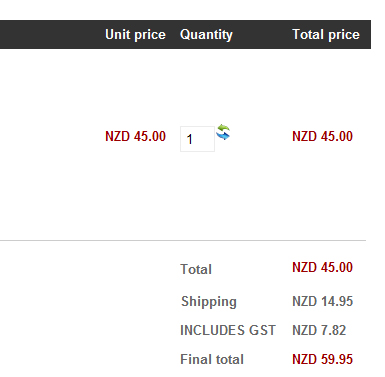Click the Final total label
The width and height of the screenshot is (385, 377).
click(212, 359)
